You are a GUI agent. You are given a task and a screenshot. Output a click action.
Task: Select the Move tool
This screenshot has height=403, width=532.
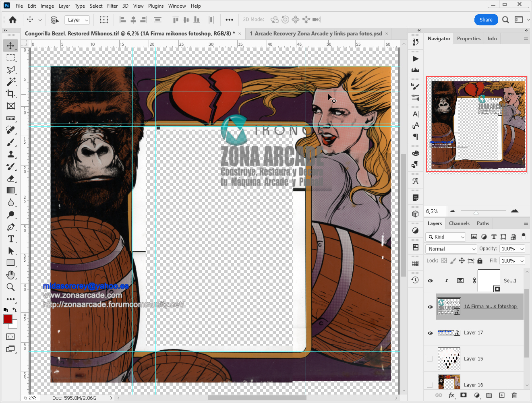point(10,45)
